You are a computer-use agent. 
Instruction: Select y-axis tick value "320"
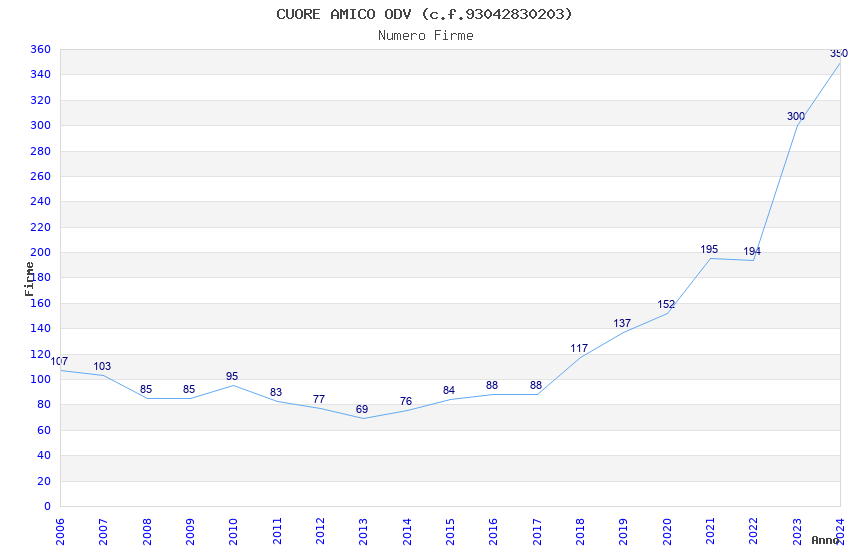41,100
